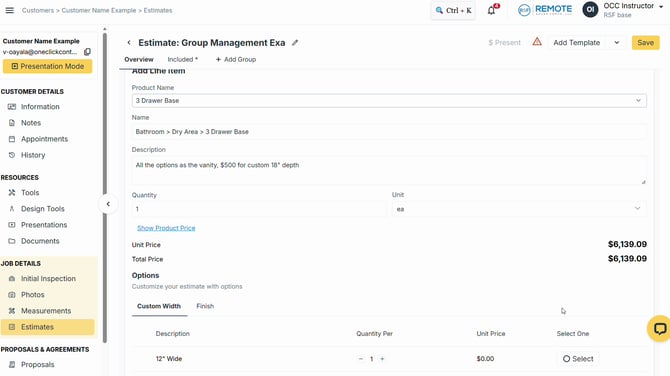Increase quantity for 12" Wide
This screenshot has height=376, width=670.
click(382, 359)
